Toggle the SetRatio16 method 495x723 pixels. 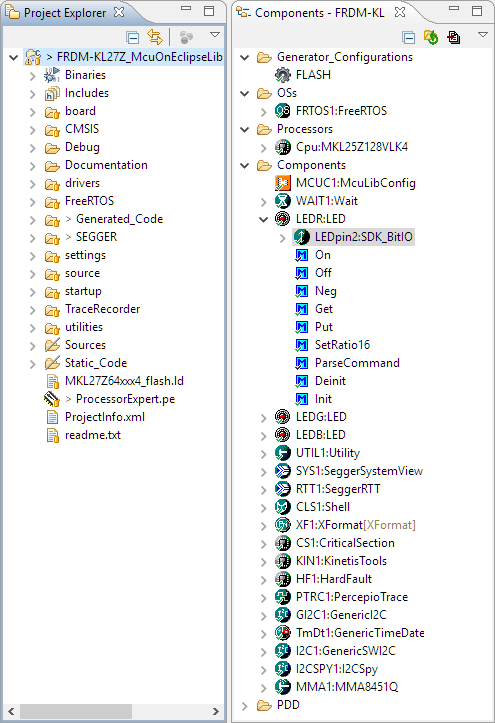(302, 345)
